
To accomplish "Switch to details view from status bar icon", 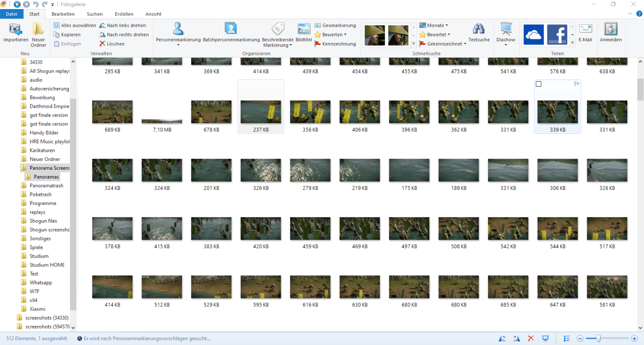I will click(x=567, y=338).
